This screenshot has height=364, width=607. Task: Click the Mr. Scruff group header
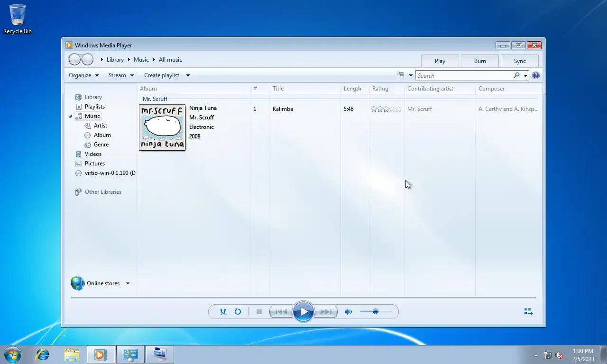pyautogui.click(x=155, y=99)
